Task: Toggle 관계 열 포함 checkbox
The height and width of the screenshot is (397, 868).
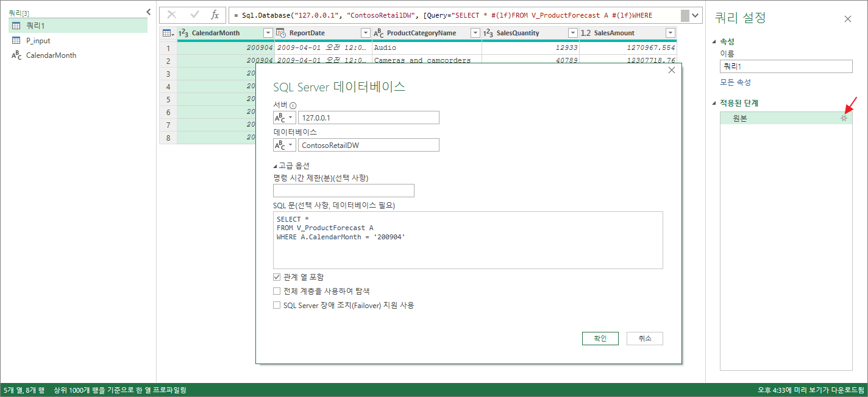Action: [x=277, y=277]
